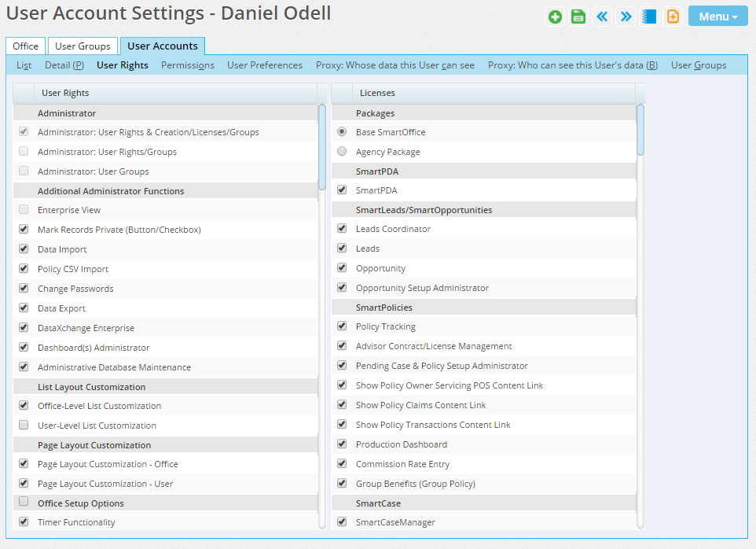Click the green add new user icon
The image size is (756, 549).
[556, 17]
